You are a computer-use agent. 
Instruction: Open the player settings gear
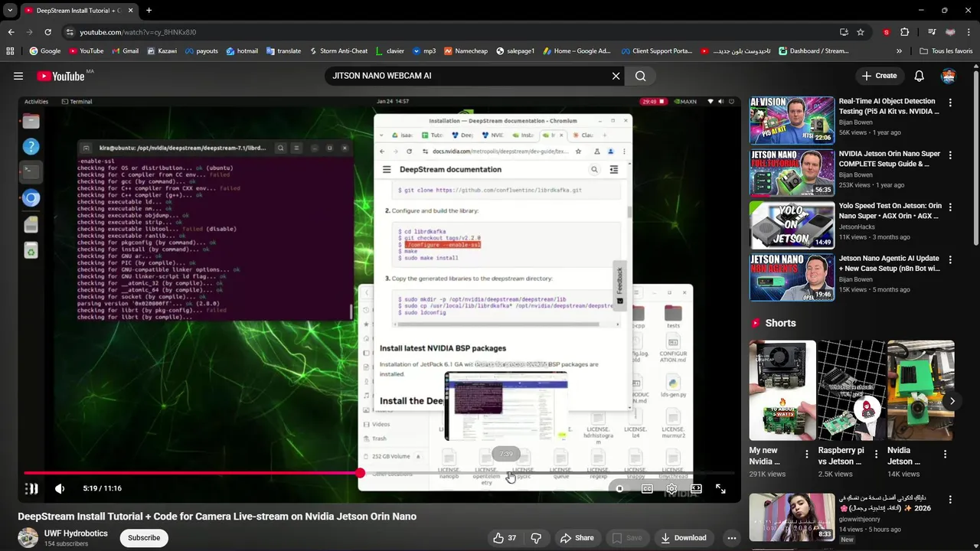click(x=671, y=488)
